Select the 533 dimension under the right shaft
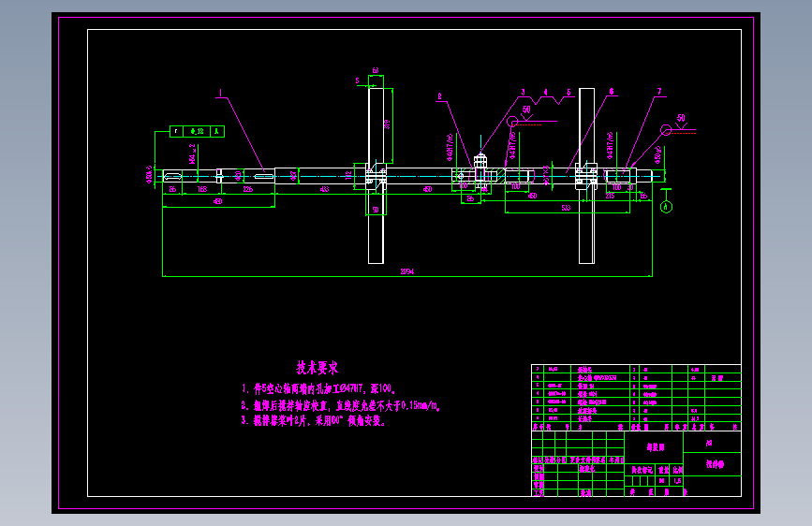This screenshot has width=812, height=526. (x=566, y=208)
